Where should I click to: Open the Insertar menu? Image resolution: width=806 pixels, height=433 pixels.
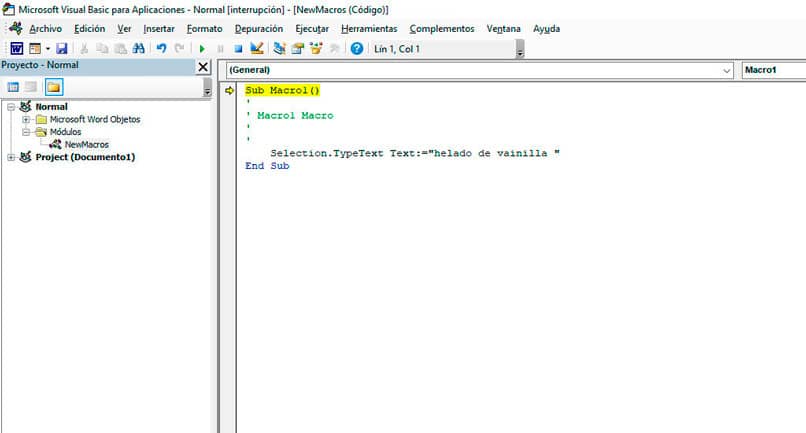click(x=159, y=29)
